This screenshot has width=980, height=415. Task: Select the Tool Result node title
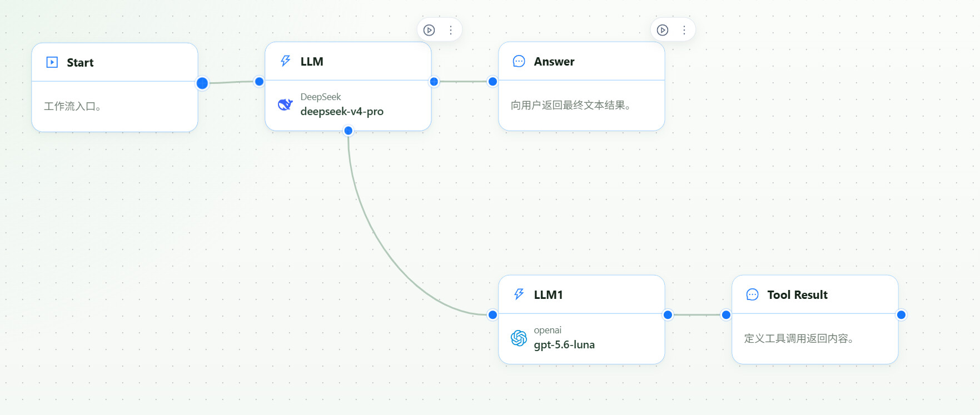pos(798,294)
